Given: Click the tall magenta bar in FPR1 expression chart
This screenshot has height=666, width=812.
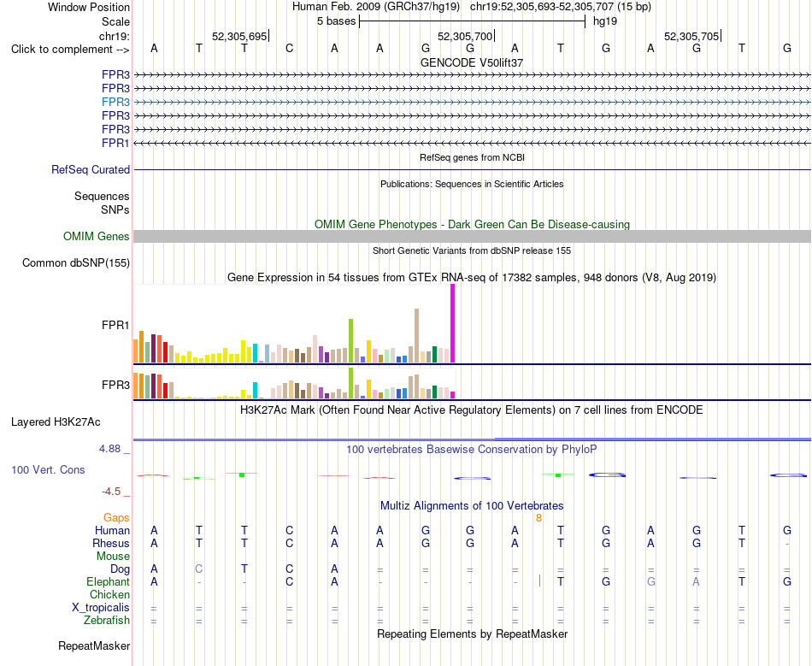Looking at the screenshot, I should [453, 323].
